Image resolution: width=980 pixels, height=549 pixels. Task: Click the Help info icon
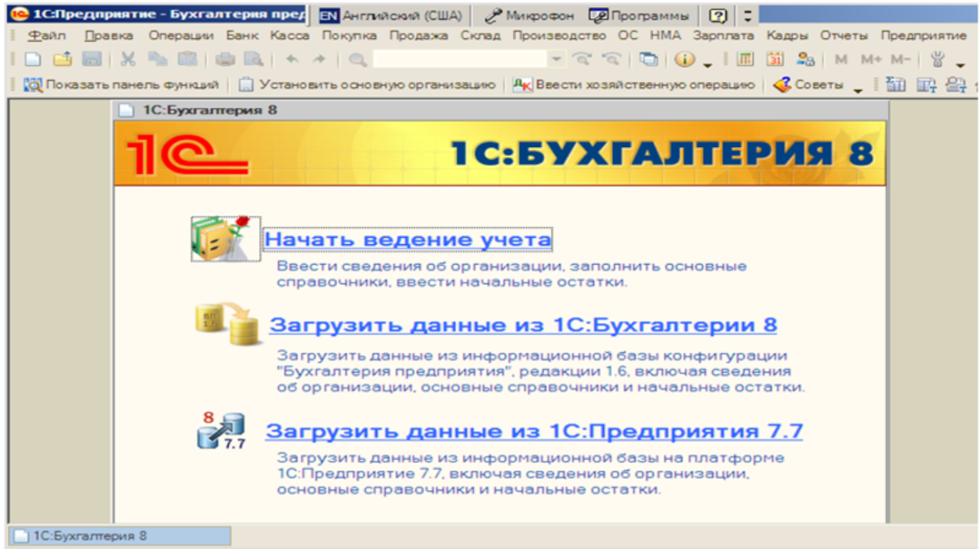(685, 60)
